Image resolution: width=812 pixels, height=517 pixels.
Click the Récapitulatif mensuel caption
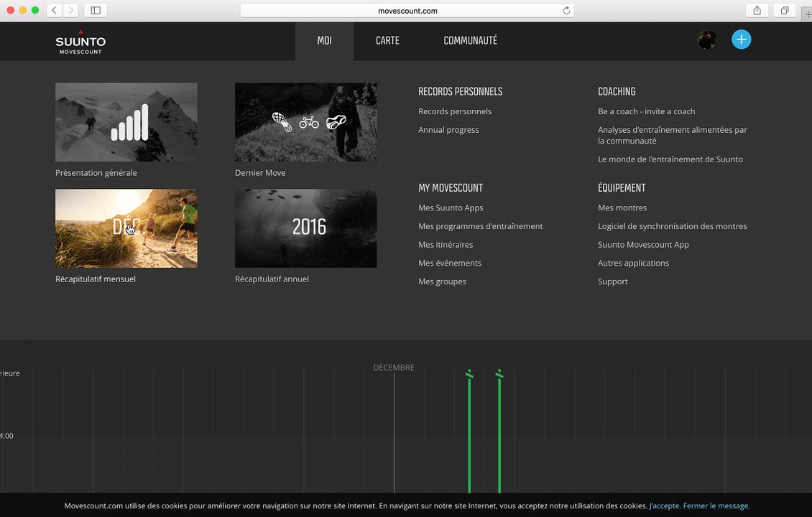point(96,279)
